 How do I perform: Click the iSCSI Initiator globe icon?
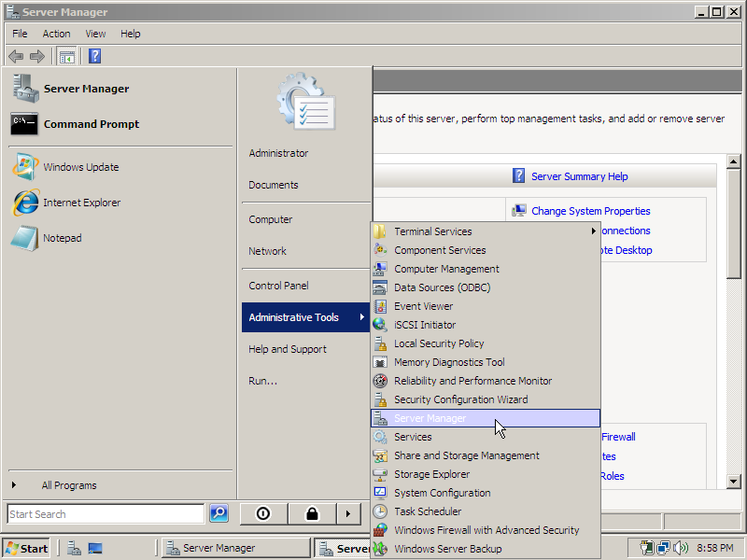point(380,325)
